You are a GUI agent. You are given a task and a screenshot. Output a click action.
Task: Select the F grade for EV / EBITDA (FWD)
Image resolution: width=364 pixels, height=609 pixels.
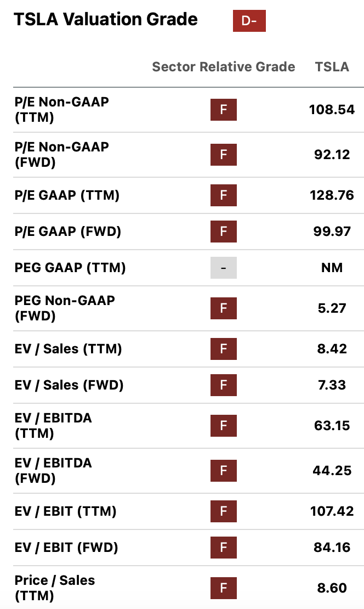(x=224, y=471)
